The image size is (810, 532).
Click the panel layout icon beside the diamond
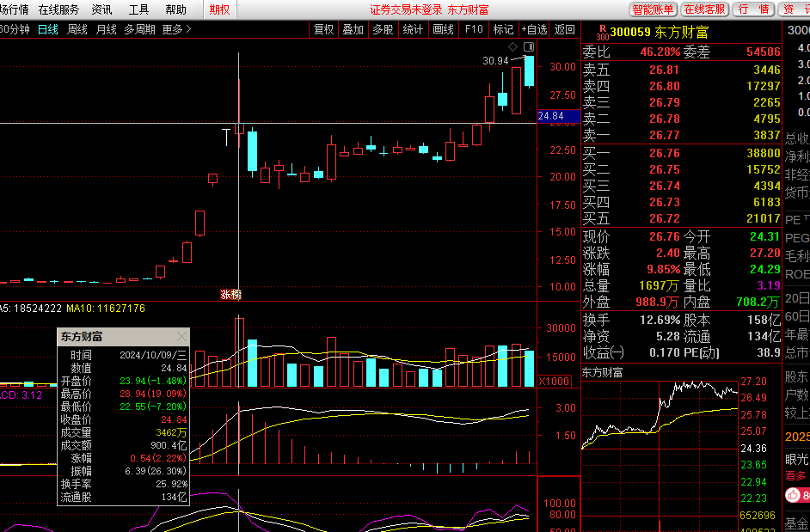point(529,47)
